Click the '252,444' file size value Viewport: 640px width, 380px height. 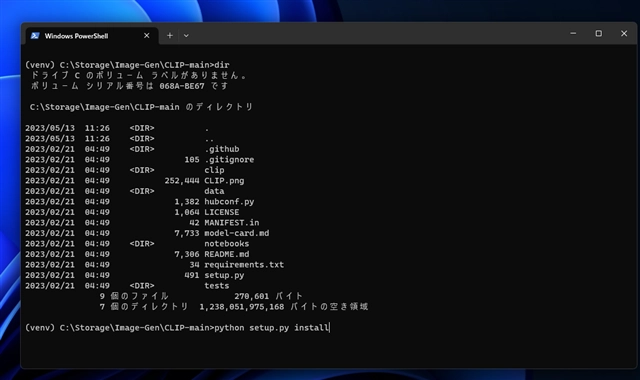click(182, 181)
